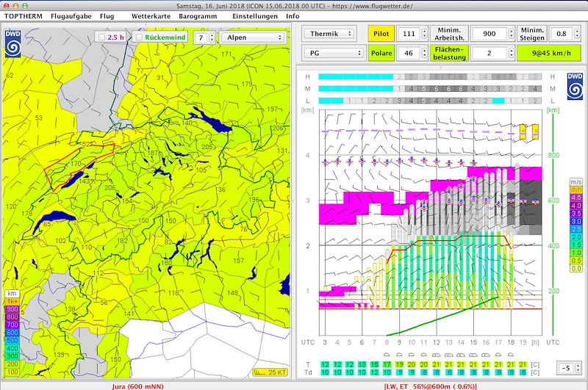Click the 900 km legend swatch
Image resolution: width=588 pixels, height=390 pixels.
coord(12,309)
